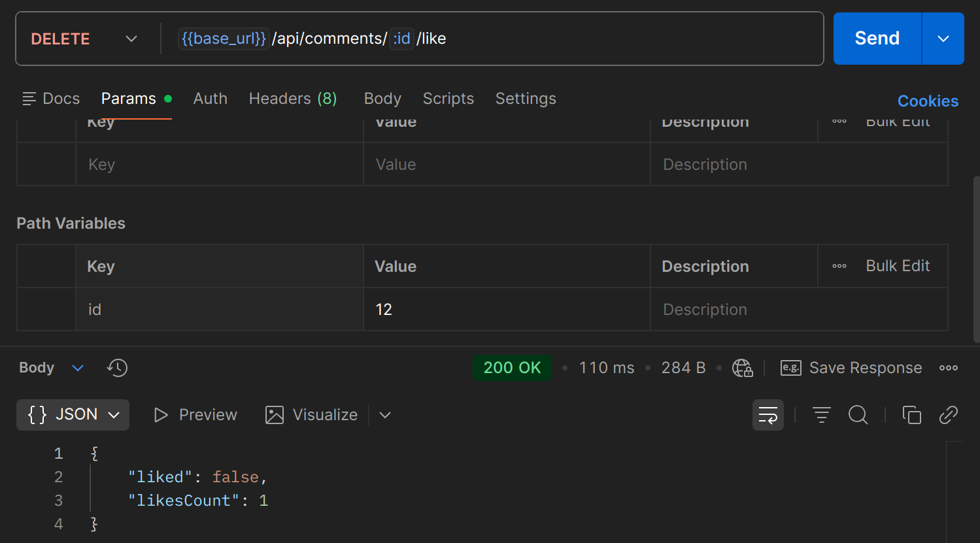Switch to Preview view

(195, 415)
